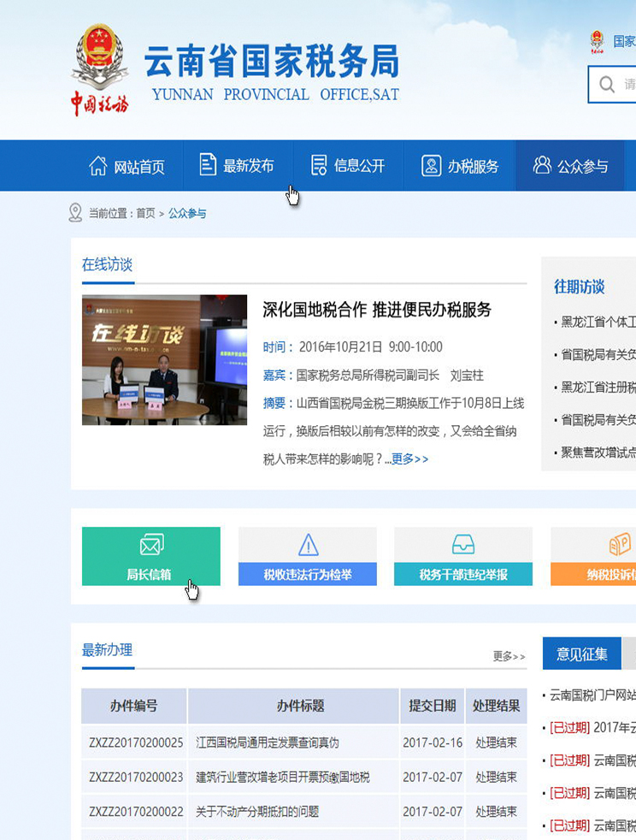
Task: Click the 公众参与 people icon
Action: tap(542, 165)
